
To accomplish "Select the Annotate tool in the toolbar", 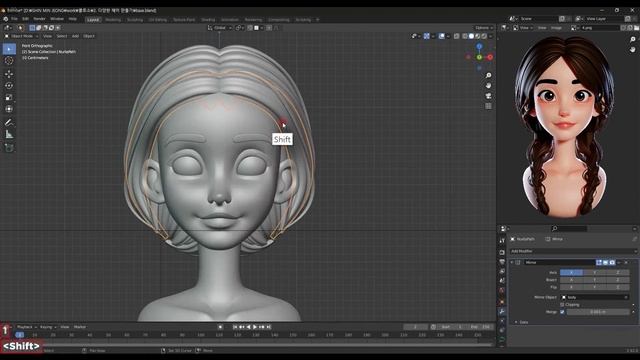I will 9,122.
